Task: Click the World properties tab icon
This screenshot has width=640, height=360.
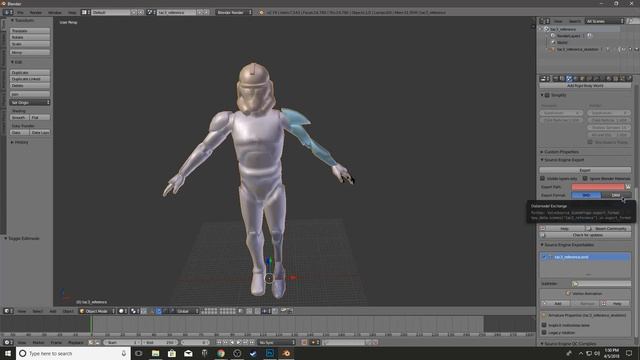Action: click(x=576, y=78)
